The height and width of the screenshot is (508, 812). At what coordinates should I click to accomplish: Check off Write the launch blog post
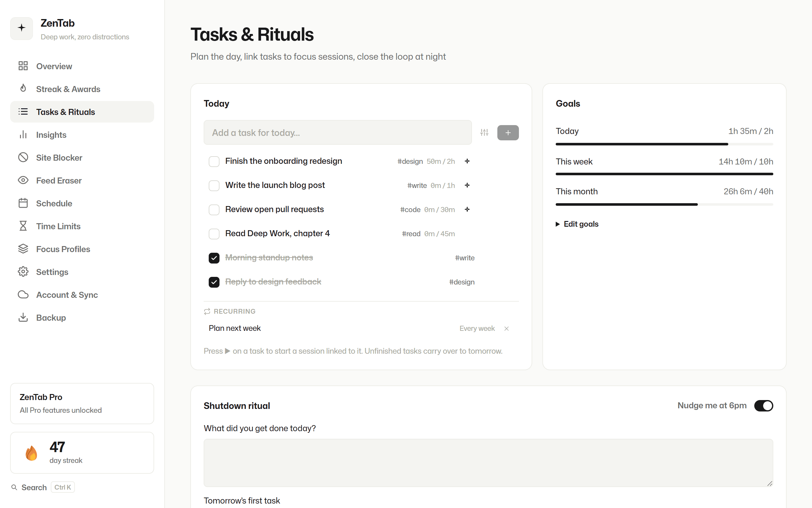pyautogui.click(x=214, y=185)
